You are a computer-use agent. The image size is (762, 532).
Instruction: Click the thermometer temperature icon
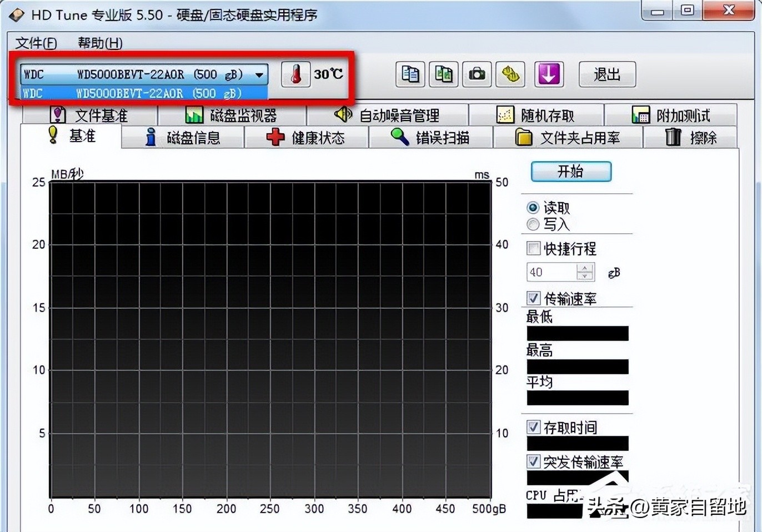pos(295,74)
